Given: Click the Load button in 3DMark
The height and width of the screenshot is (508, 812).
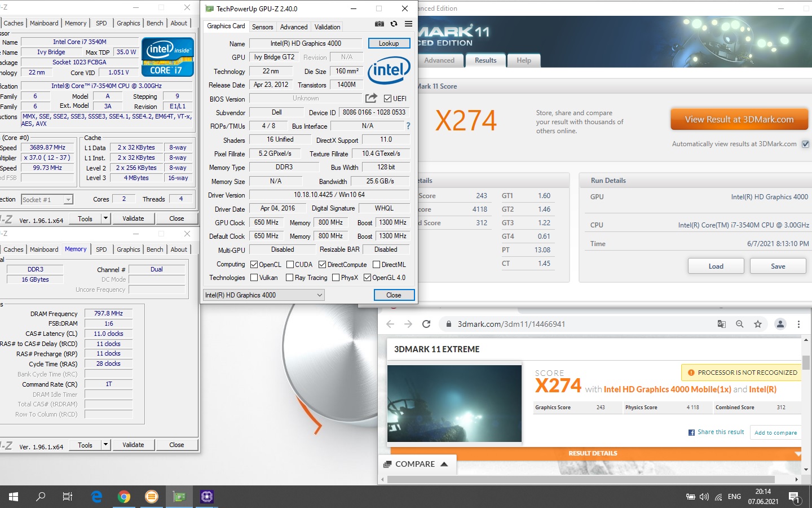Looking at the screenshot, I should pyautogui.click(x=716, y=266).
